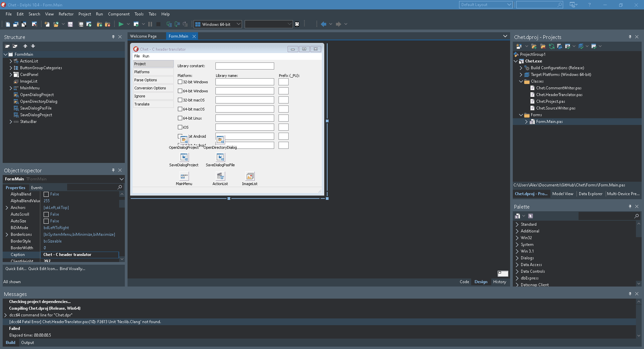The image size is (644, 349).
Task: Click the Forward navigation arrow
Action: 338,24
